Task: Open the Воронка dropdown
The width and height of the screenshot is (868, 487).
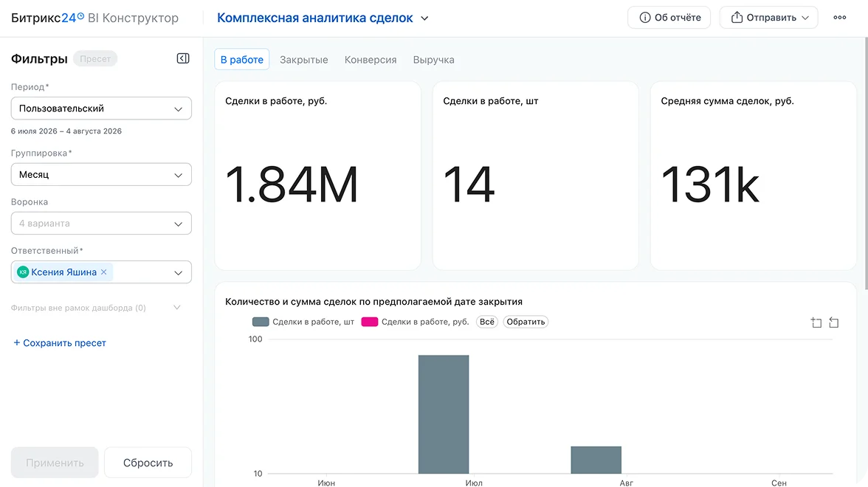Action: click(x=101, y=224)
